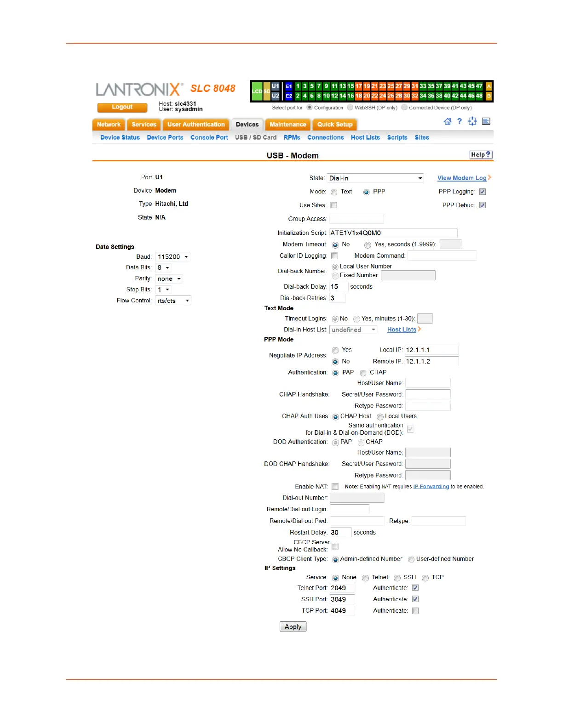The image size is (563, 728).
Task: Select the LCD port block
Action: 257,91
